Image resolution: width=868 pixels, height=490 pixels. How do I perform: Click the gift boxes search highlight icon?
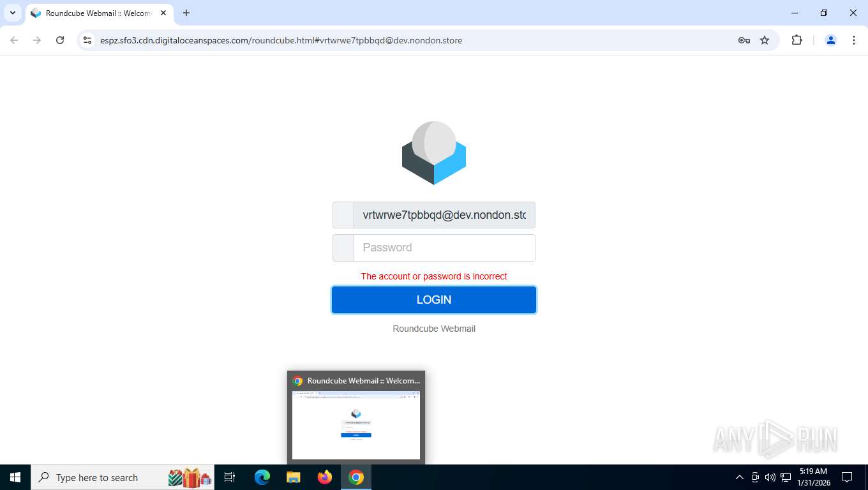click(190, 477)
